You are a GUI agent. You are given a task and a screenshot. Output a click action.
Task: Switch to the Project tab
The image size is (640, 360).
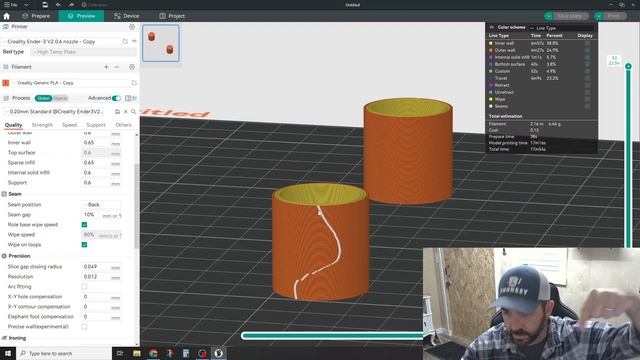click(172, 16)
